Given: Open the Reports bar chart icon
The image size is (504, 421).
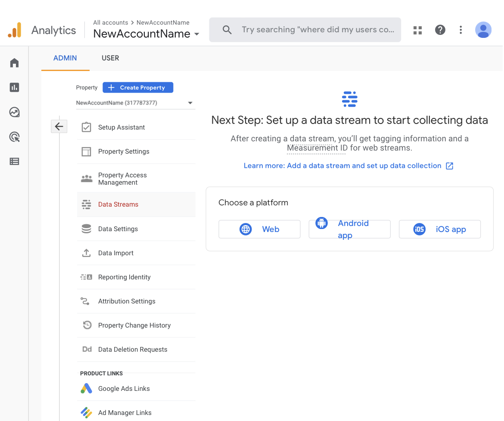Looking at the screenshot, I should [x=14, y=87].
